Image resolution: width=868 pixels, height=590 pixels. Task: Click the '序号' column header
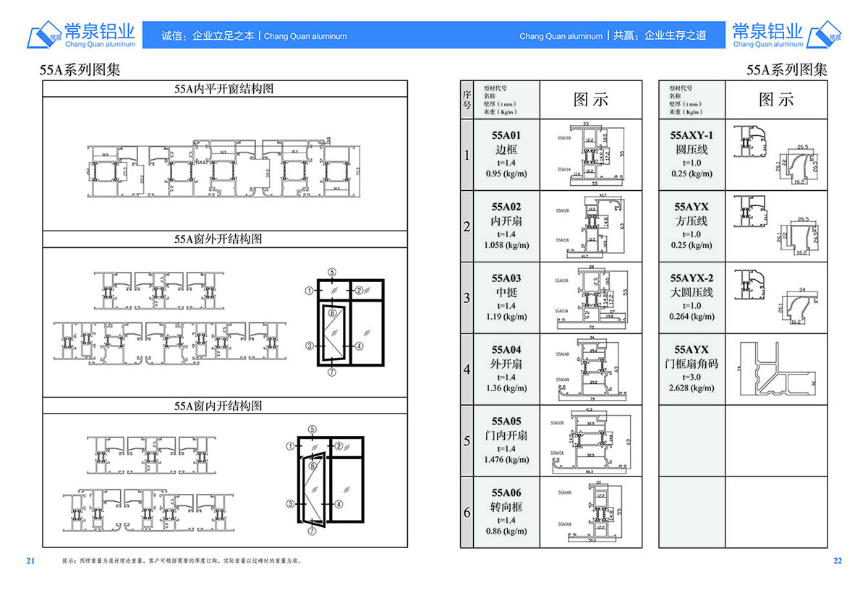point(467,99)
